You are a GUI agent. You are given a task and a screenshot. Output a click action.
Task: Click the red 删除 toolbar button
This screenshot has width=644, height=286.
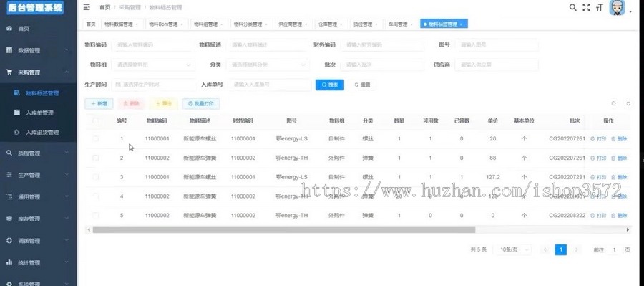pos(132,104)
